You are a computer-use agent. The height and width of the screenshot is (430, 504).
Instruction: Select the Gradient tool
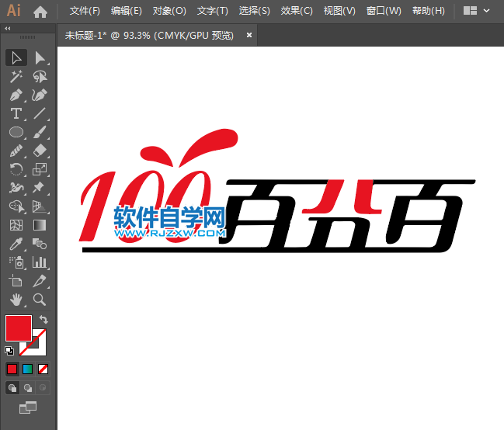(x=40, y=225)
